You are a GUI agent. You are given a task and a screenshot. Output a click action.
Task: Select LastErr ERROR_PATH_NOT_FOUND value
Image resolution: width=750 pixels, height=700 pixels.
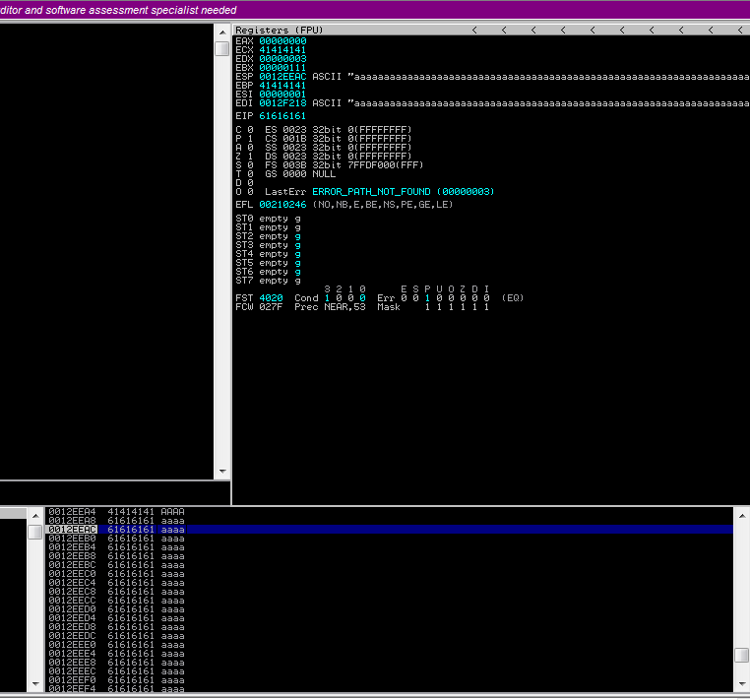(404, 191)
